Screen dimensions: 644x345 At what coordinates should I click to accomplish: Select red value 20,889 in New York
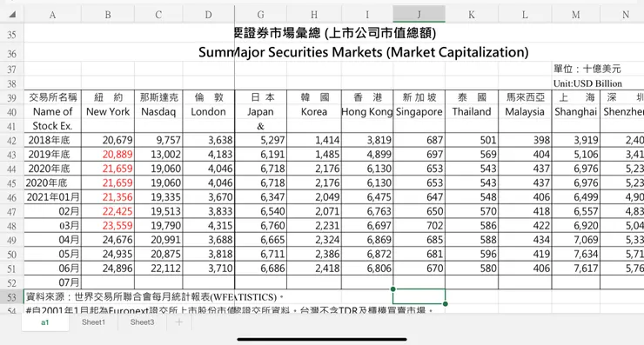tap(108, 155)
